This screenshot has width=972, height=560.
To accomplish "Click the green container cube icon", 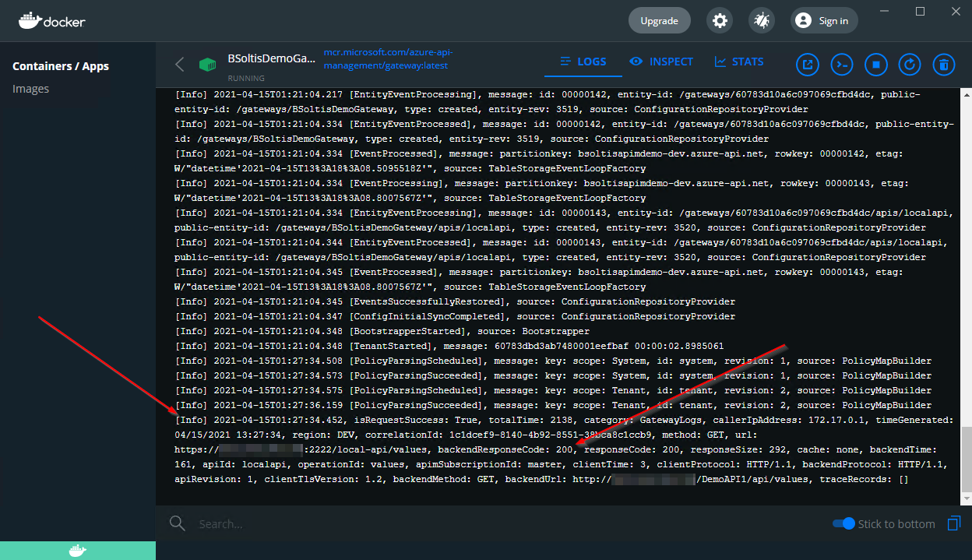I will (207, 65).
